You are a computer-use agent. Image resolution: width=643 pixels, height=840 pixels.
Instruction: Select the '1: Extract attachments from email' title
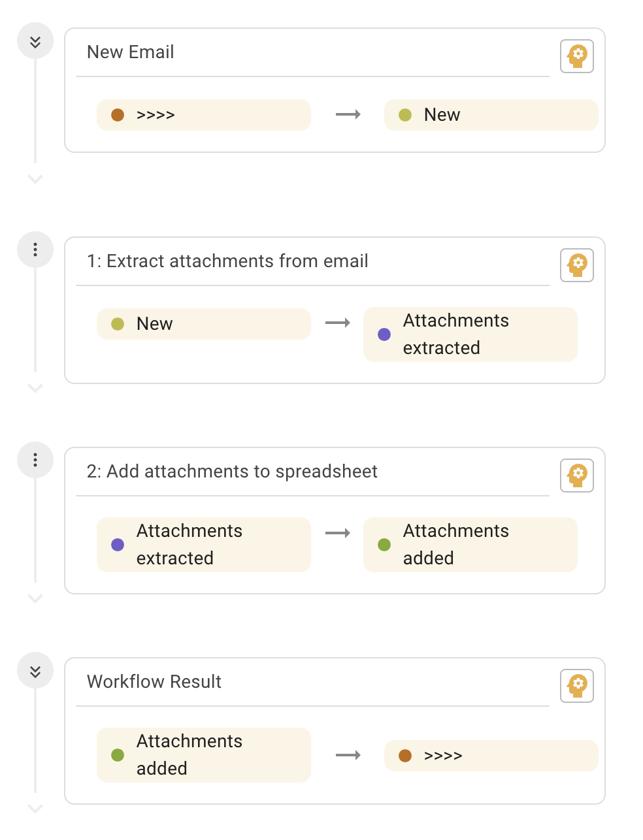(x=227, y=261)
